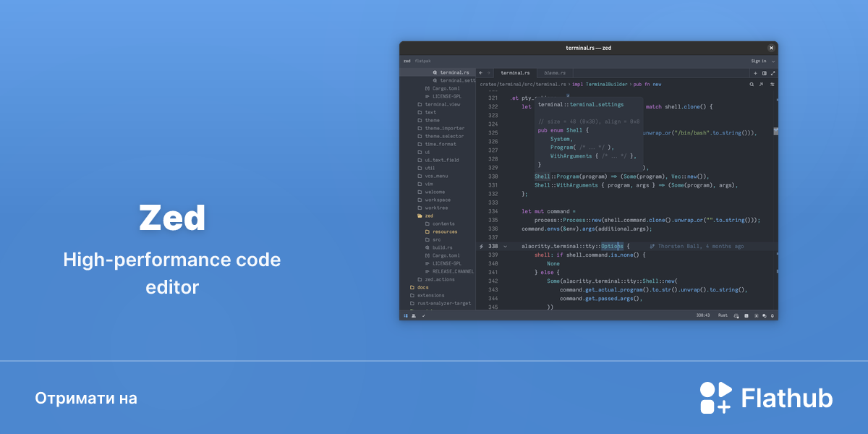Viewport: 868px width, 434px height.
Task: Click the Отримати на text
Action: [x=86, y=399]
